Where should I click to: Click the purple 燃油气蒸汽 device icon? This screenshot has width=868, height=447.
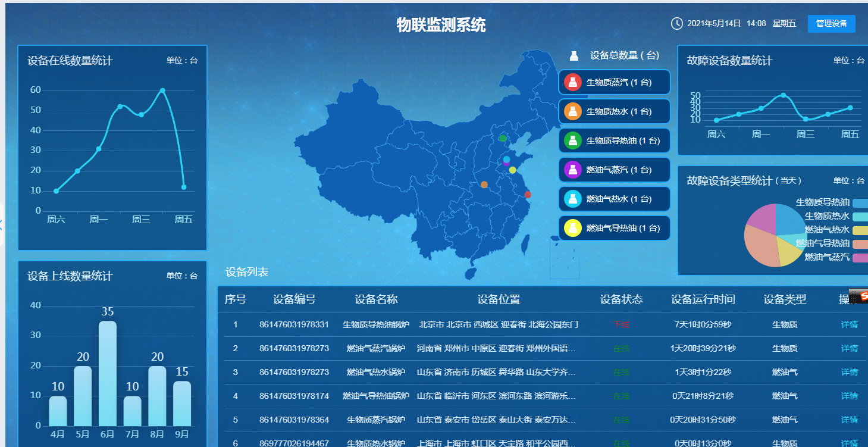click(572, 170)
